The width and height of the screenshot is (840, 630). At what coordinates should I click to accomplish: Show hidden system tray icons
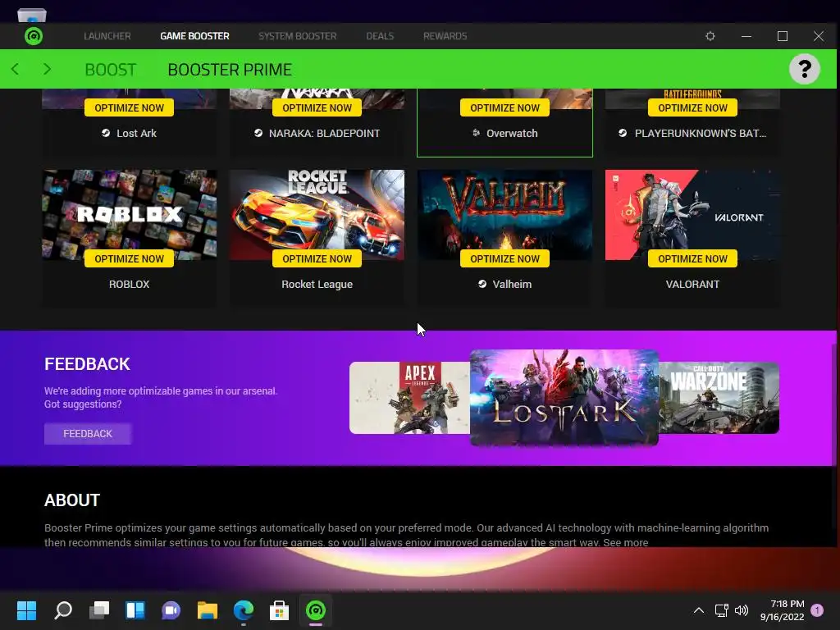coord(699,610)
